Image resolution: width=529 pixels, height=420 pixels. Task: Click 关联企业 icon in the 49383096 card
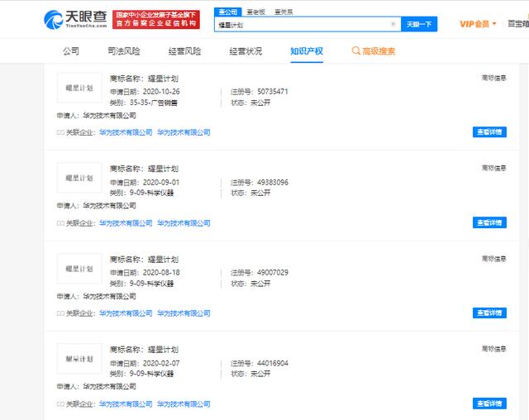click(60, 223)
